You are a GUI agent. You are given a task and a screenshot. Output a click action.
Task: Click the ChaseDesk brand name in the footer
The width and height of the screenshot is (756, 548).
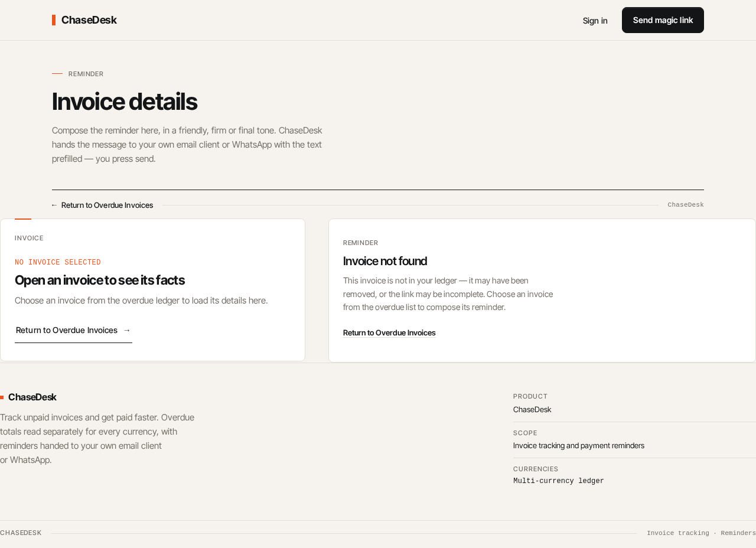coord(28,397)
